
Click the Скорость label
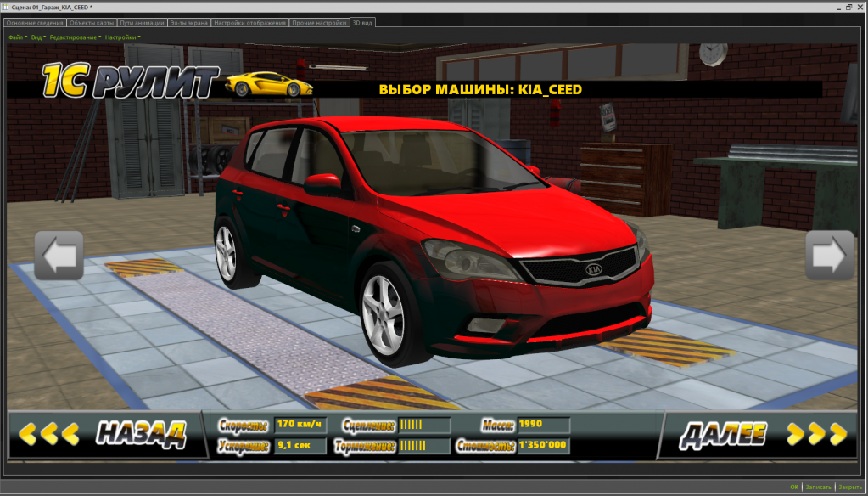pyautogui.click(x=243, y=426)
